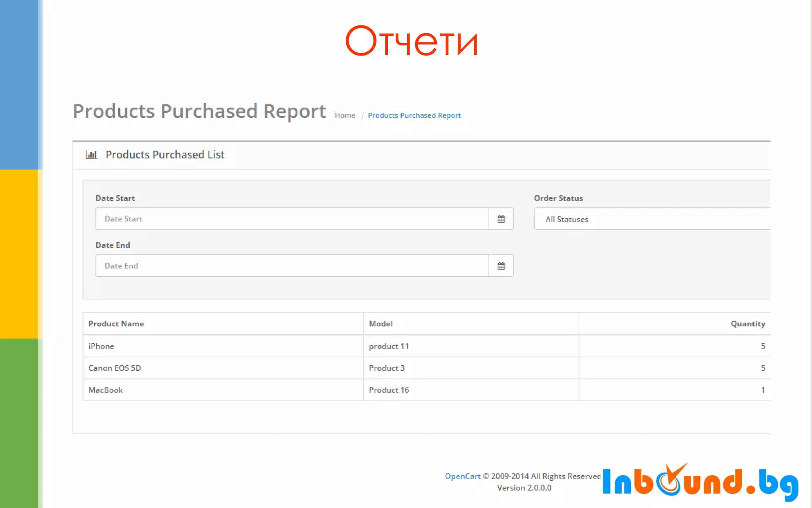This screenshot has width=812, height=508.
Task: Go to Home breadcrumb link
Action: [x=345, y=115]
